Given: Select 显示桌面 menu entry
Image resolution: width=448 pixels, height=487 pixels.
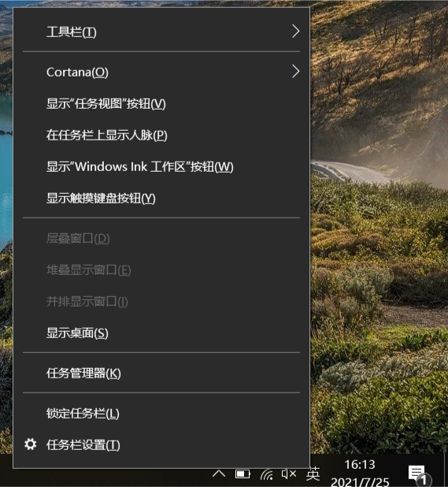Looking at the screenshot, I should tap(161, 333).
